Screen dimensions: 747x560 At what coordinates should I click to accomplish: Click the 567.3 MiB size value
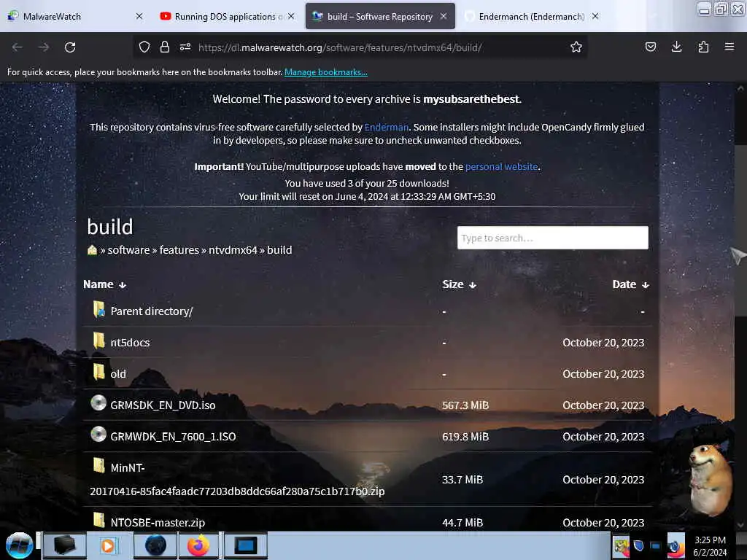(465, 405)
